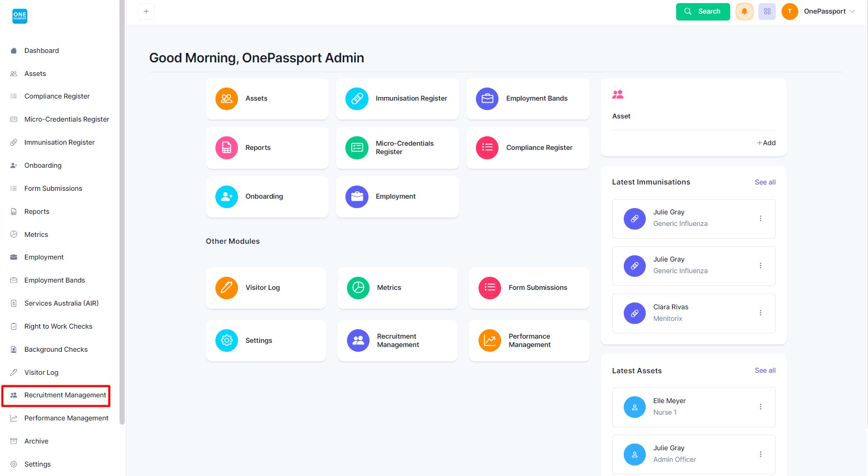The height and width of the screenshot is (476, 868).
Task: Click the 'Nurse 1' role text
Action: pyautogui.click(x=665, y=413)
